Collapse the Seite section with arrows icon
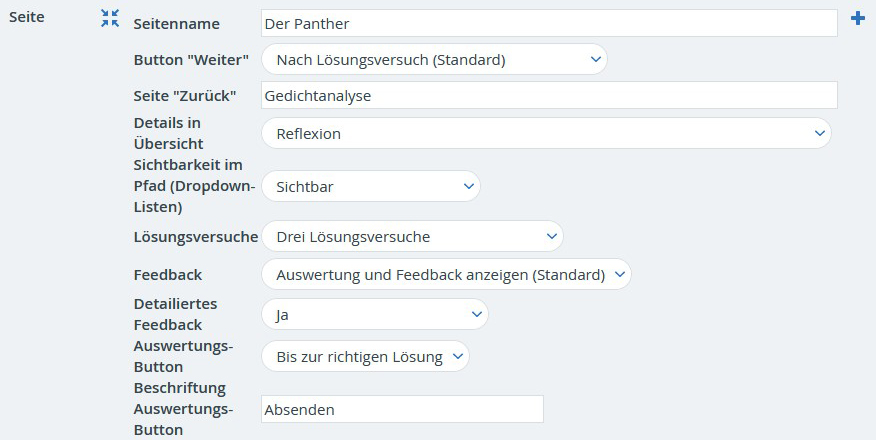This screenshot has width=876, height=440. tap(110, 18)
